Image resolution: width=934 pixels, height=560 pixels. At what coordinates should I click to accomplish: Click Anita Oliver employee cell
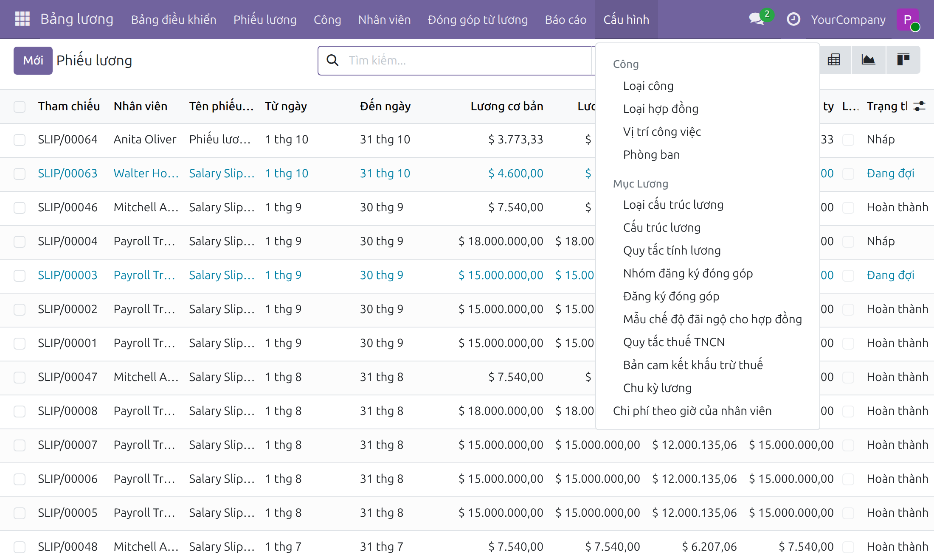(145, 140)
